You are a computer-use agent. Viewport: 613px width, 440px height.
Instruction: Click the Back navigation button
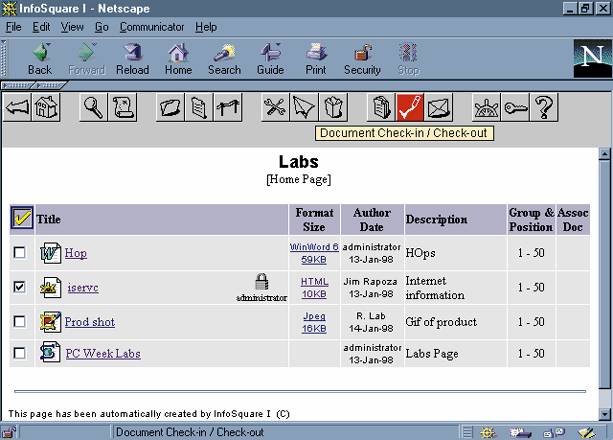click(40, 59)
